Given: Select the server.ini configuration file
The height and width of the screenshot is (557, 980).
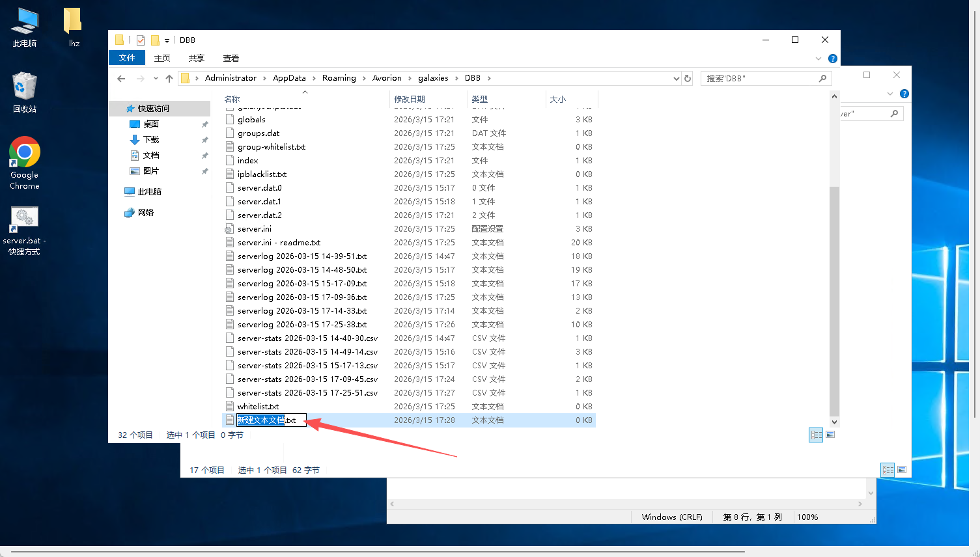Looking at the screenshot, I should 255,229.
